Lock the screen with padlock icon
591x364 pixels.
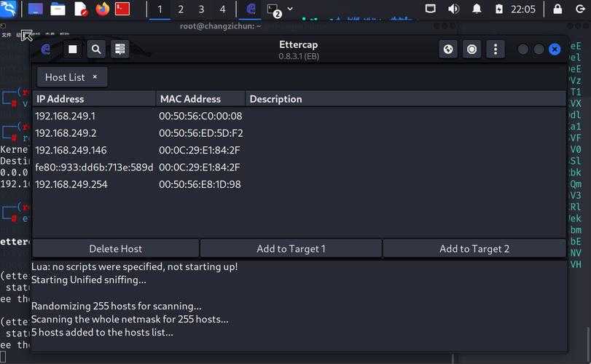557,9
